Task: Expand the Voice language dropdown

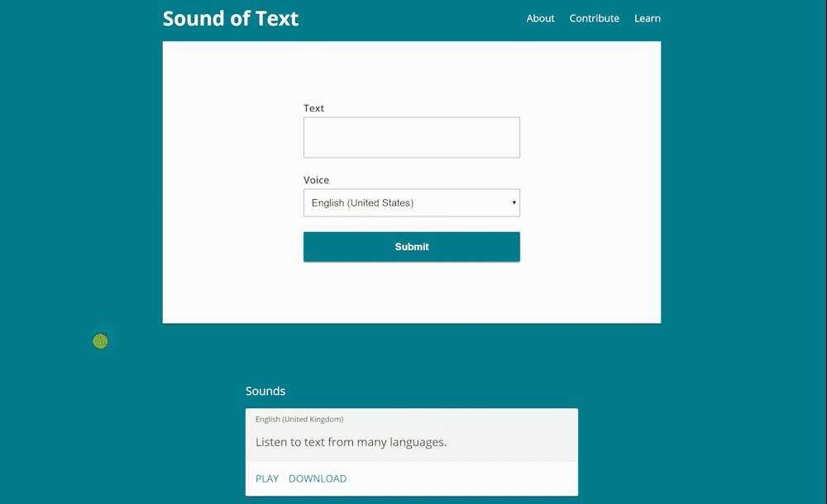Action: pyautogui.click(x=411, y=202)
